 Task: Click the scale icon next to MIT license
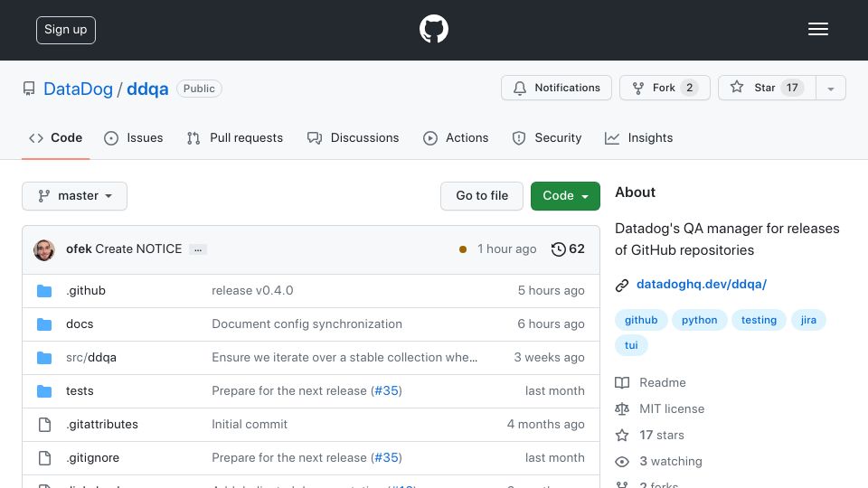tap(622, 408)
